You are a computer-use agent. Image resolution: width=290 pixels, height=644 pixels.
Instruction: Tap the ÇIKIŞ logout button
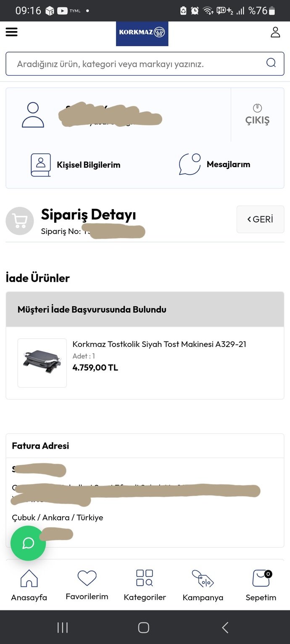pyautogui.click(x=257, y=115)
